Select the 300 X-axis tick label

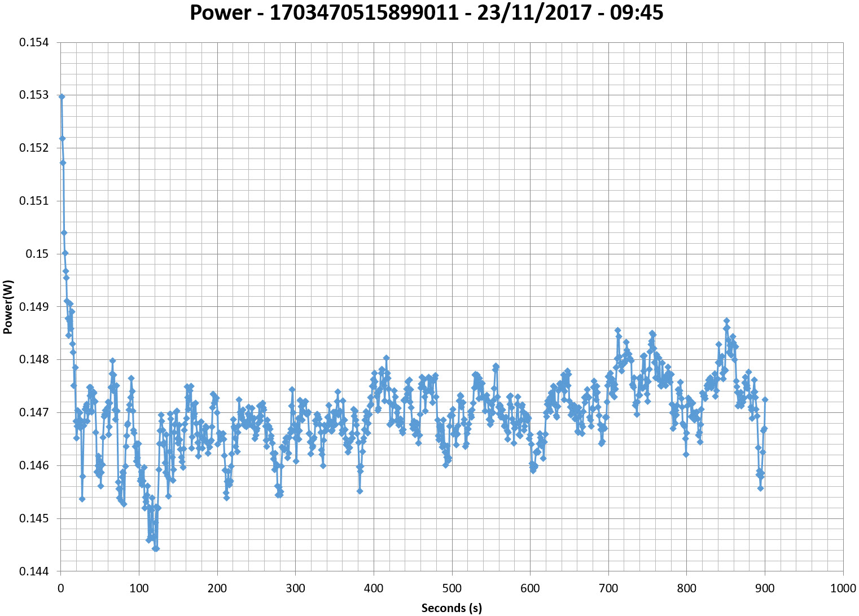(295, 588)
